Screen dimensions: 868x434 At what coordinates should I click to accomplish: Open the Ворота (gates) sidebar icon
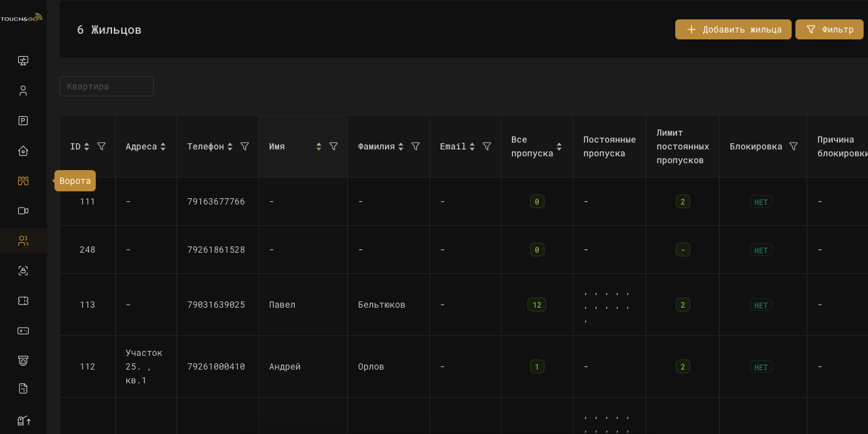click(23, 181)
